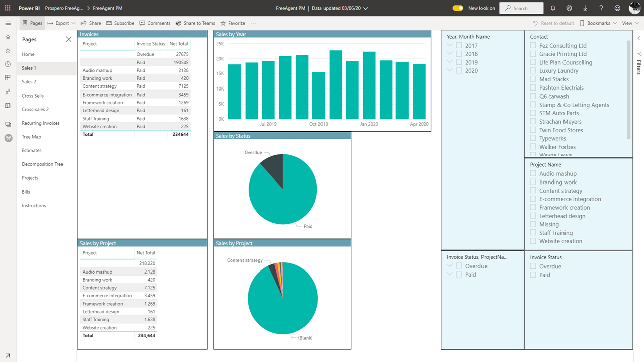
Task: Open the Bookmarks dropdown
Action: pos(598,23)
